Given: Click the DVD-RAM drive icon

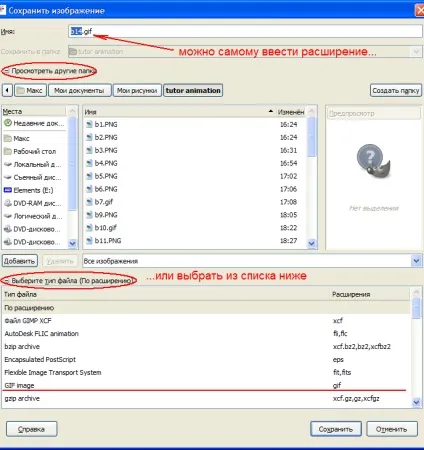Looking at the screenshot, I should [x=8, y=203].
